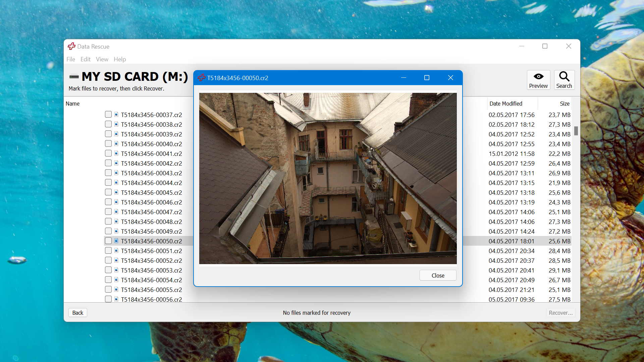
Task: Maximize the T5184x3456-00050.cr2 preview dialog
Action: coord(427,78)
